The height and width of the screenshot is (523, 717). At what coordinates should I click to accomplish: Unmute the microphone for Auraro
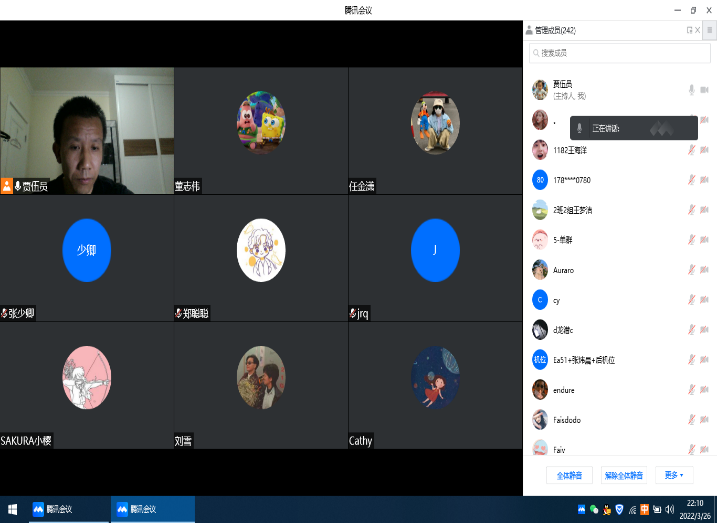691,270
